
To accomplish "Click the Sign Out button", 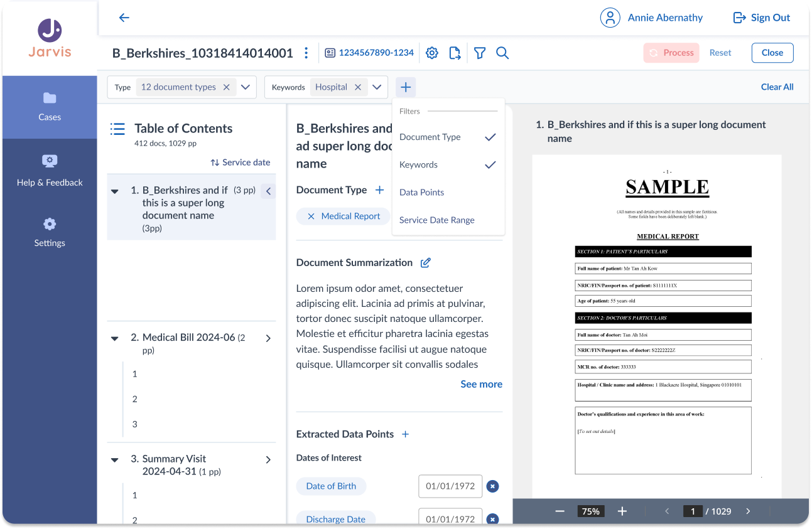I will pyautogui.click(x=762, y=18).
